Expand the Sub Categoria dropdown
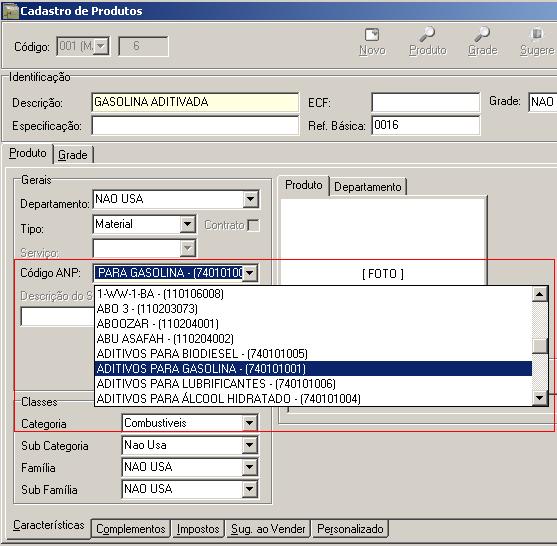The image size is (557, 546). coord(250,445)
